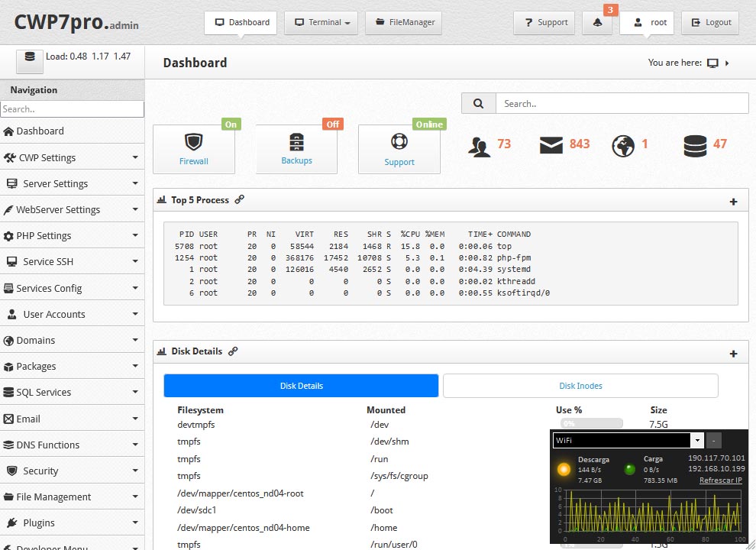Click the Plugins plug icon

12,522
